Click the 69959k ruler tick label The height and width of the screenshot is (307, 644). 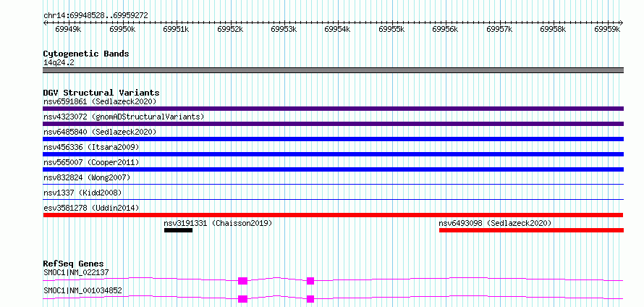607,30
